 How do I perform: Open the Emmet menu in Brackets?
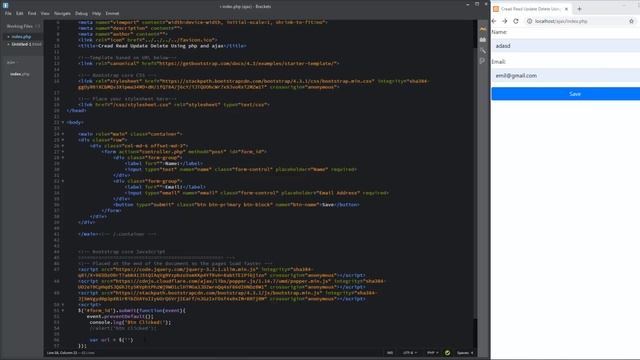click(112, 13)
